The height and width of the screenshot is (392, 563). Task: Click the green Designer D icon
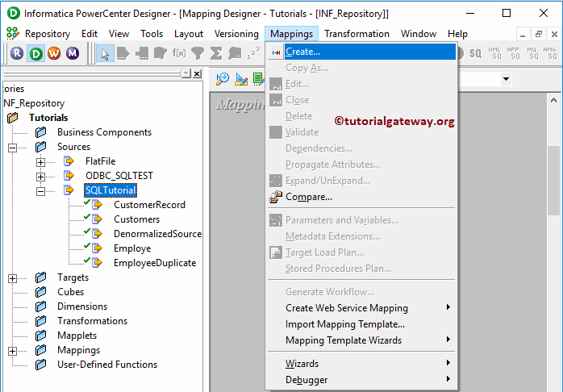point(35,53)
